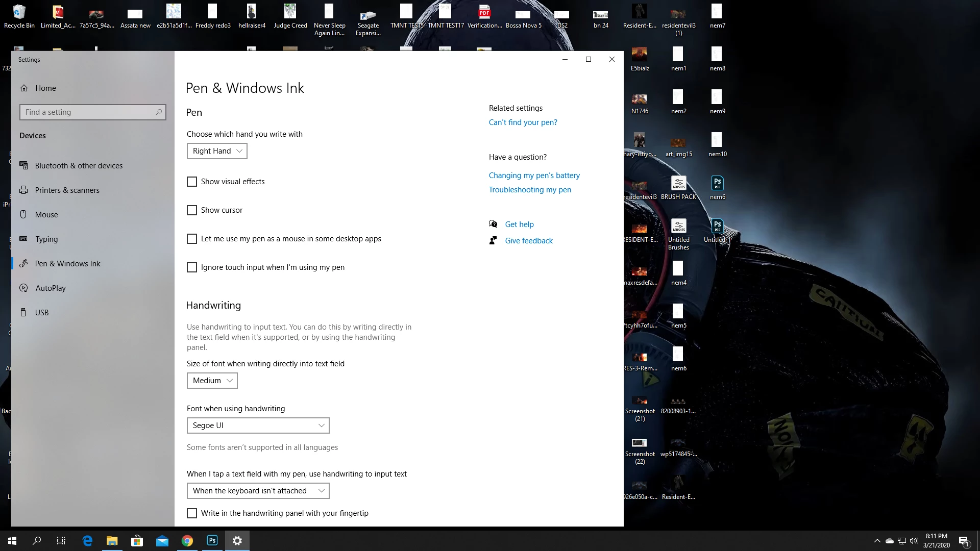980x551 pixels.
Task: Select Limited_Ac... desktop icon
Action: [58, 17]
